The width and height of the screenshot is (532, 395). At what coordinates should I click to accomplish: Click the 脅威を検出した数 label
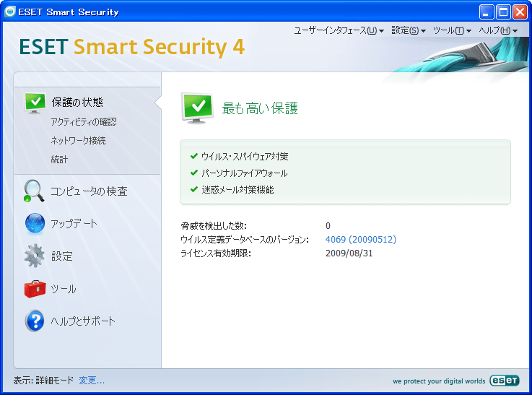[x=214, y=226]
